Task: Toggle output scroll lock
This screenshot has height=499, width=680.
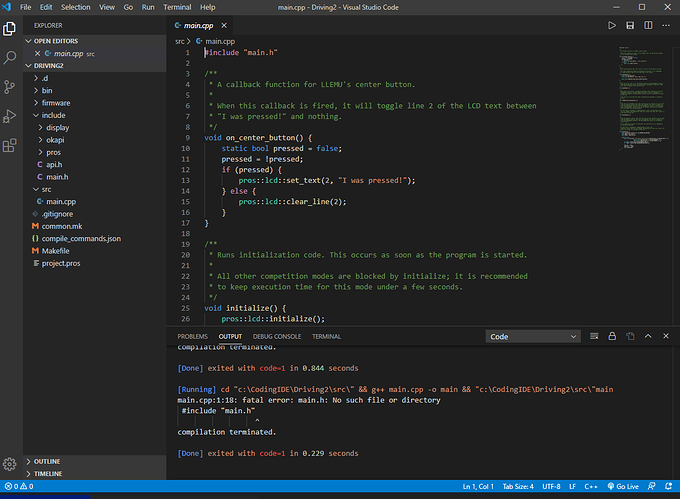Action: pos(612,336)
